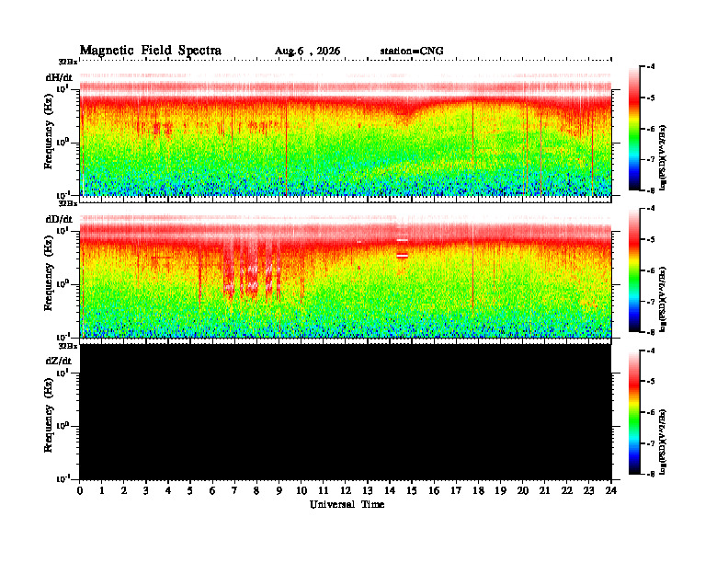Select the "dH/dt" panel label
This screenshot has width=728, height=563.
coord(59,77)
